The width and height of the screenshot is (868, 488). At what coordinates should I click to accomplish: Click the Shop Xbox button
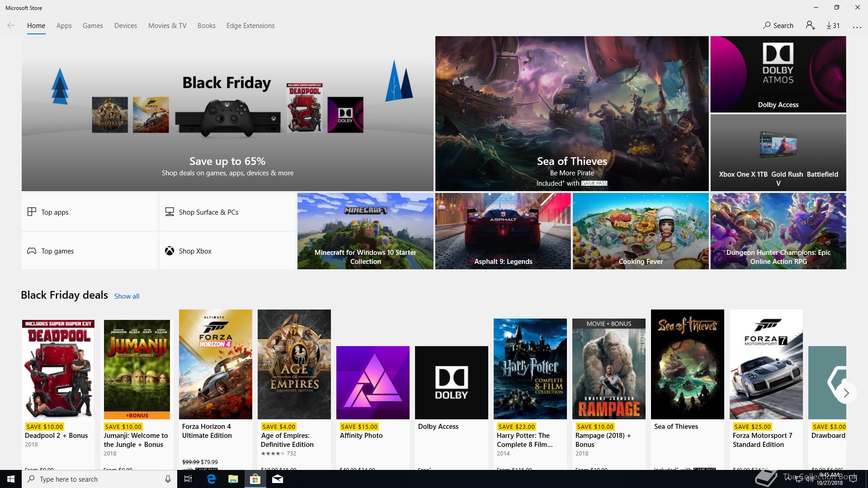point(227,251)
